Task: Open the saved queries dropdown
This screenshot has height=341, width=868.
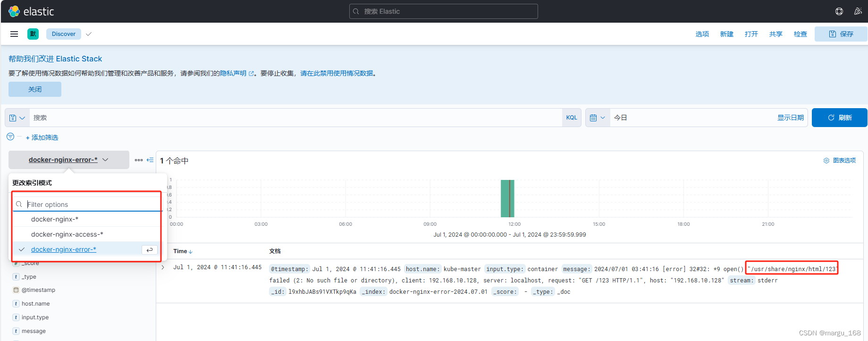Action: click(x=17, y=118)
